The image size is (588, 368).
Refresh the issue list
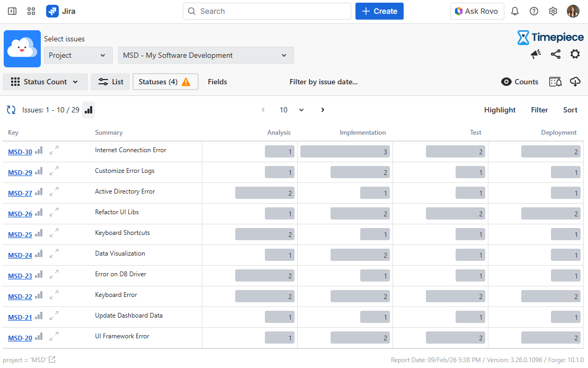coord(11,110)
